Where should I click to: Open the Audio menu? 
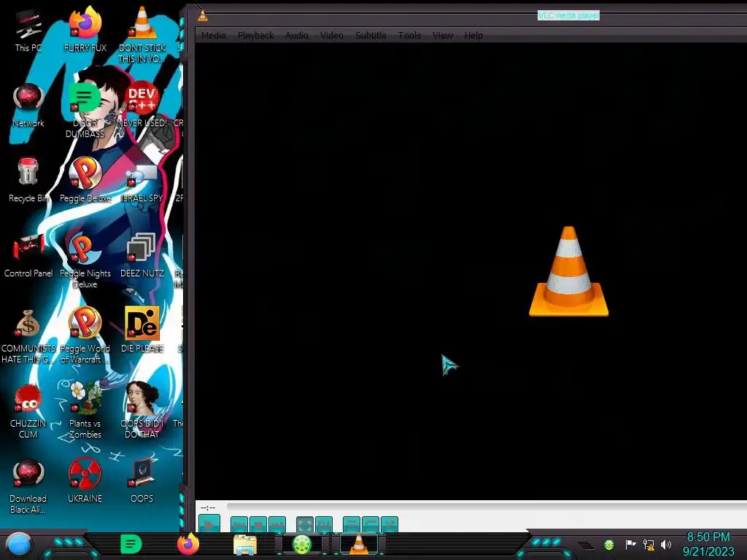[296, 35]
